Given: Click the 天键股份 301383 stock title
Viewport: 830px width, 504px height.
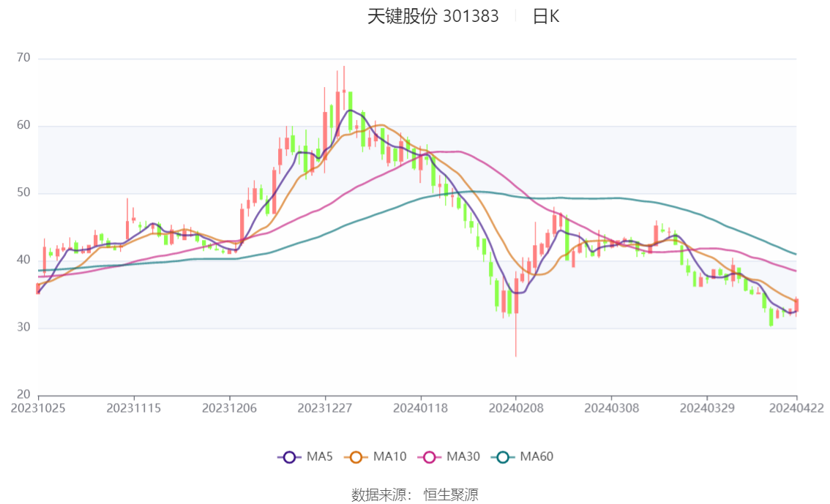Looking at the screenshot, I should tap(433, 17).
